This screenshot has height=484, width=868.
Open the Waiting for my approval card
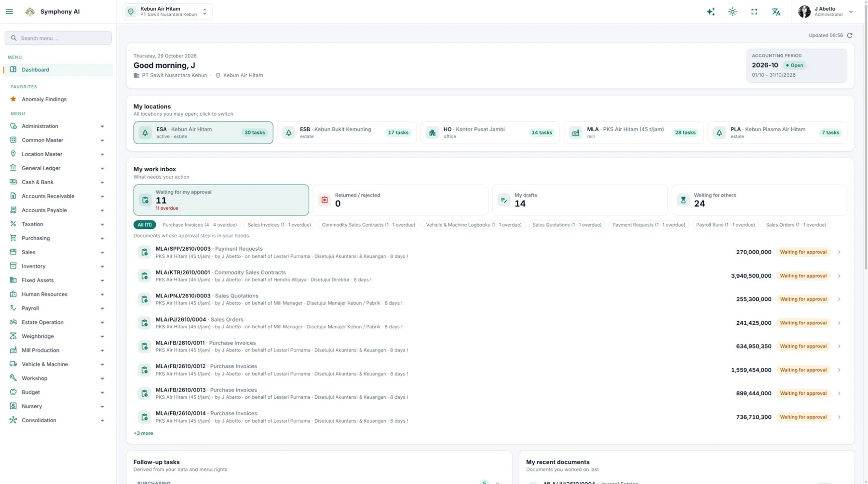[221, 200]
